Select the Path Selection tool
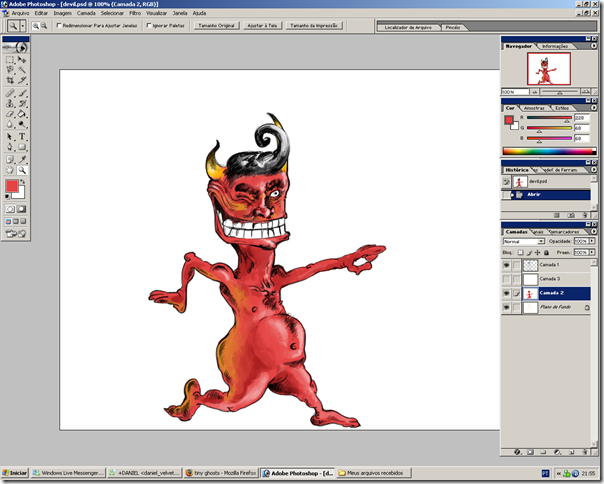The image size is (604, 484). coord(10,137)
